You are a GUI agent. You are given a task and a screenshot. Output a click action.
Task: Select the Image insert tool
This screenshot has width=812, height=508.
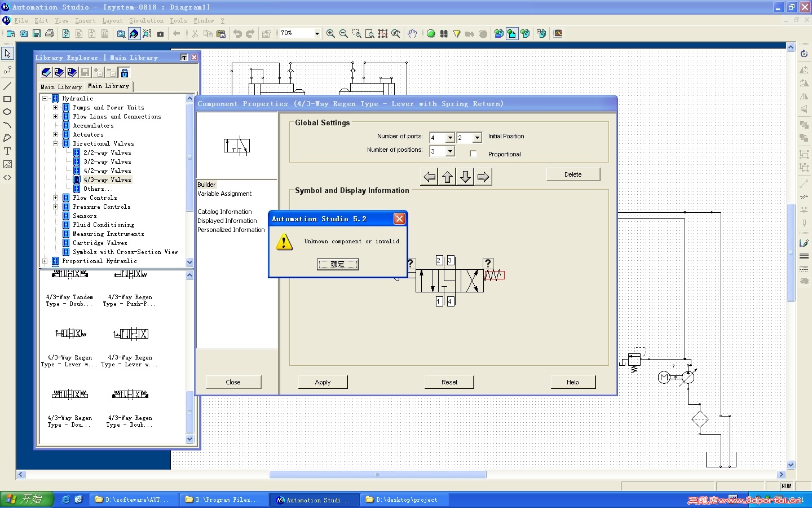(x=7, y=164)
